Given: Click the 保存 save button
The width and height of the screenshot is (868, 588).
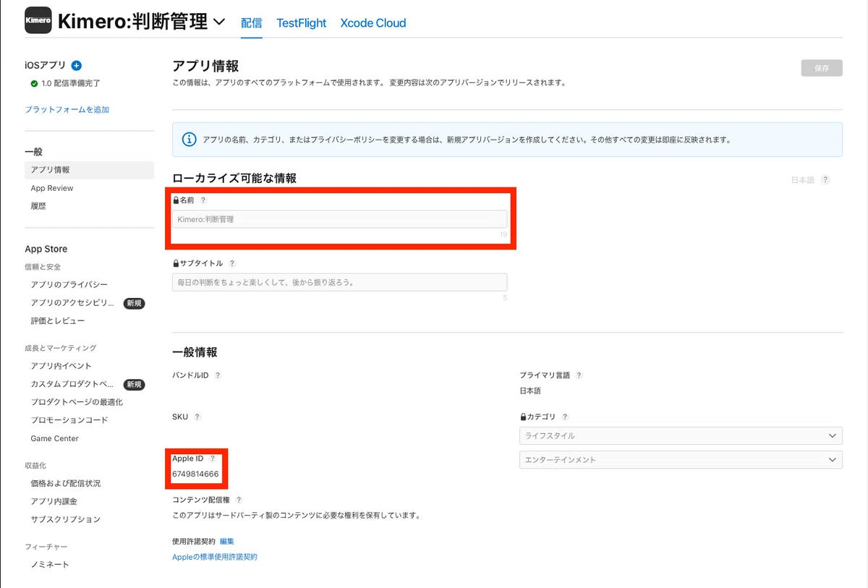Looking at the screenshot, I should click(822, 68).
